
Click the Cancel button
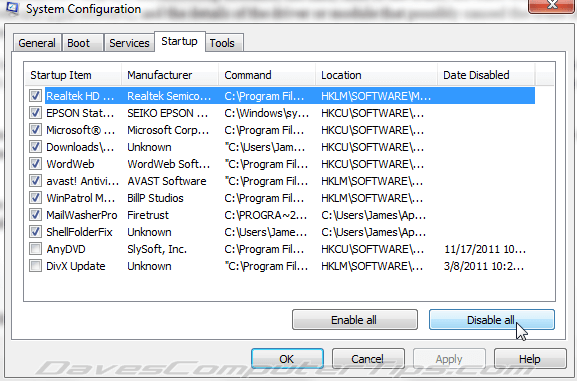click(x=368, y=359)
